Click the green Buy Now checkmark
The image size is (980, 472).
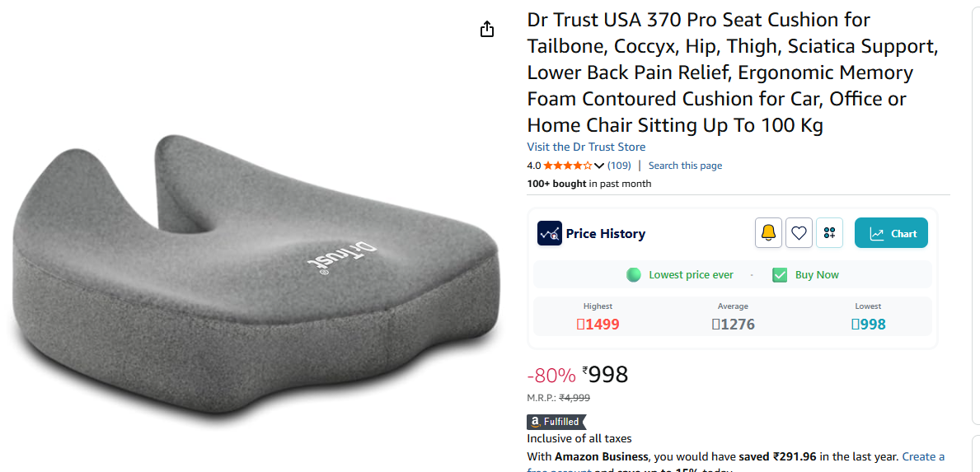click(x=780, y=275)
